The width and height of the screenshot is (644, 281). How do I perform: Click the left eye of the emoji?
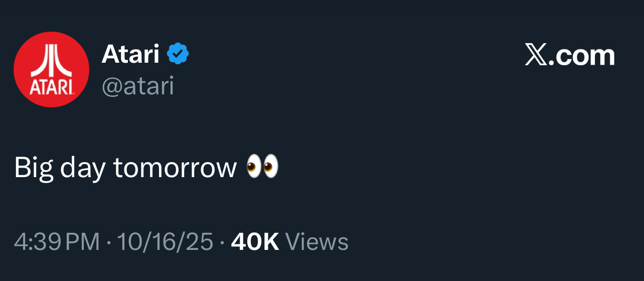click(254, 167)
